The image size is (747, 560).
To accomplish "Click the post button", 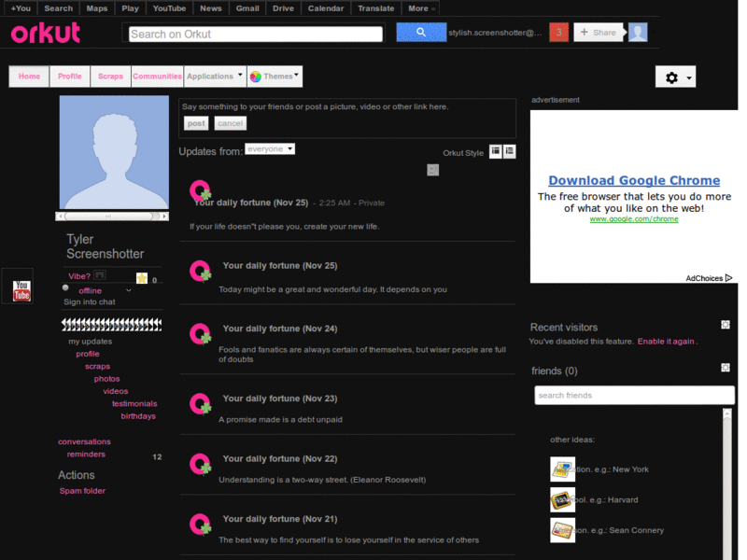I will [x=196, y=123].
